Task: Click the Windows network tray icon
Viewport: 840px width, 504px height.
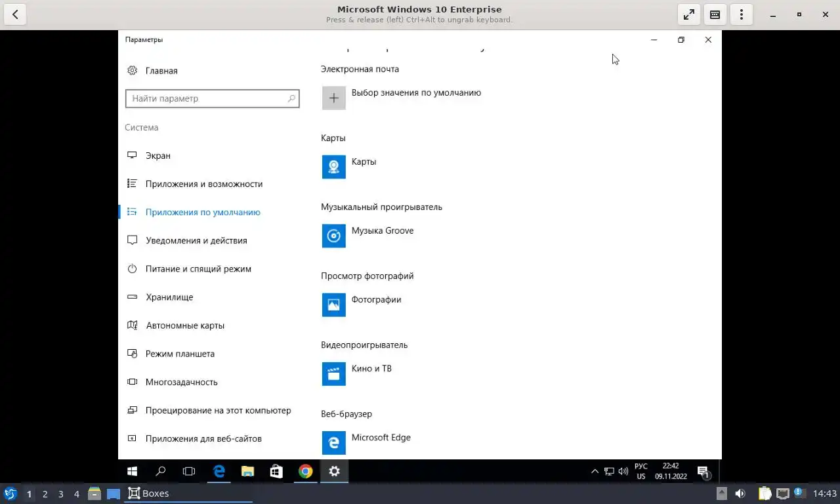Action: tap(609, 471)
